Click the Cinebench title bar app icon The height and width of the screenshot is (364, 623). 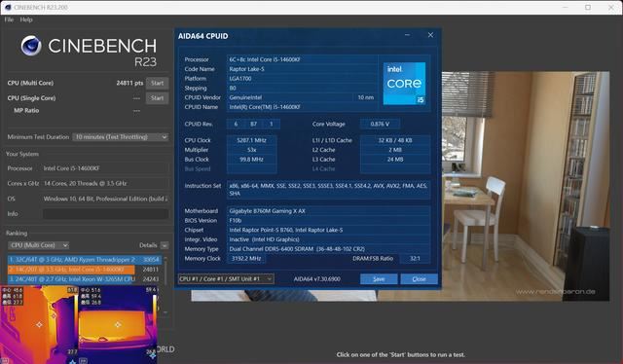8,7
